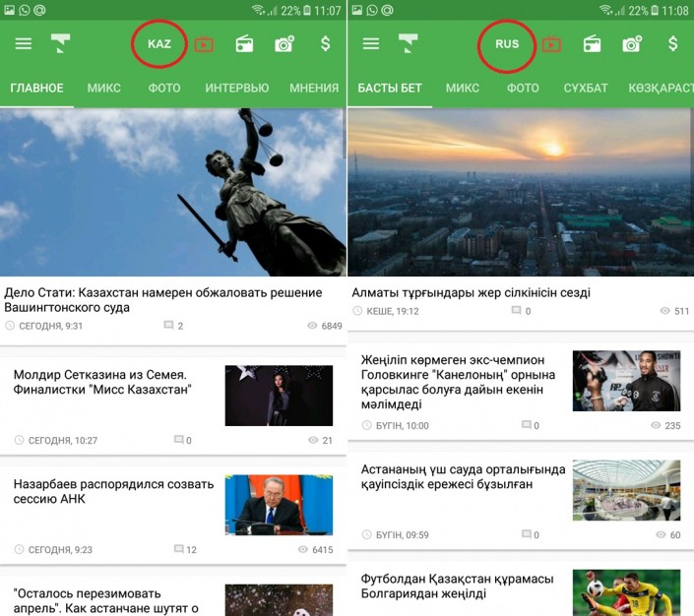Open the БАСТЫ БЕТ tab

pyautogui.click(x=390, y=89)
